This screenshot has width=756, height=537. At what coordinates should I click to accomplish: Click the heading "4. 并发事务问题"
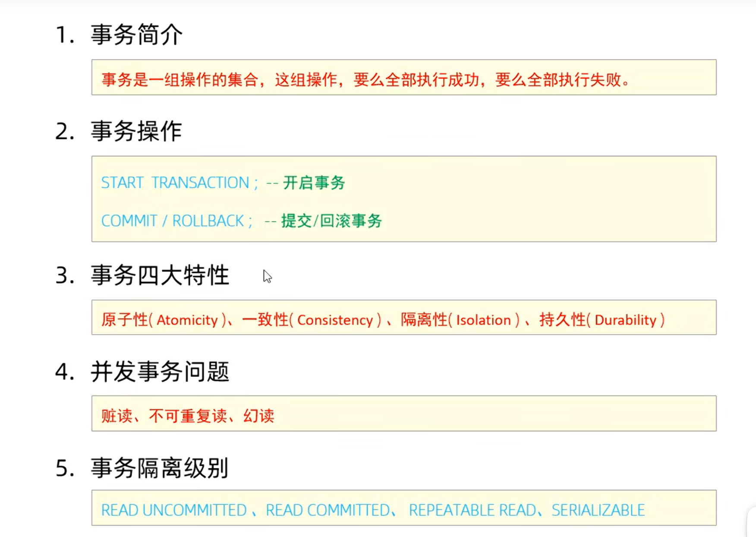tap(142, 371)
